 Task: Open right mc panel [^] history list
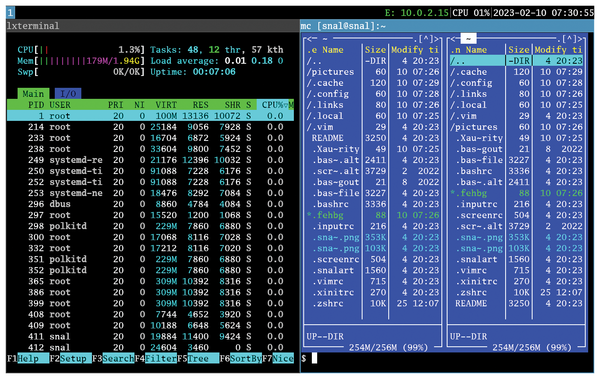(569, 39)
